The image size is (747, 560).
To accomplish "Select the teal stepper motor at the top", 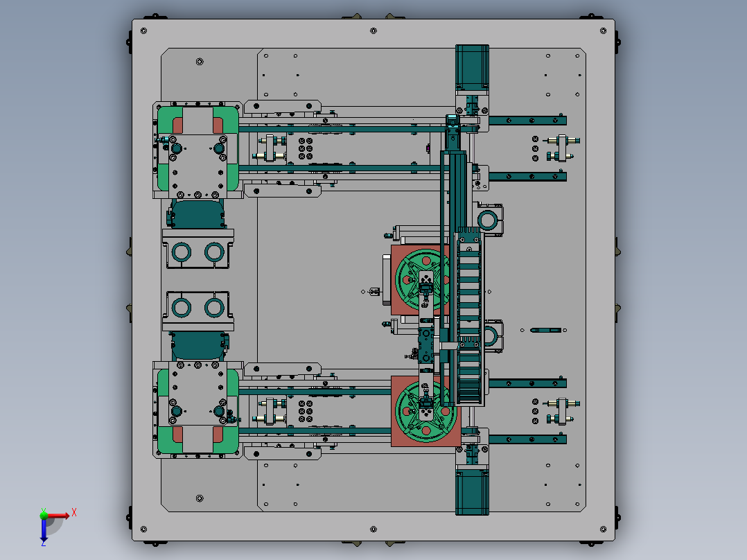I will 472,67.
